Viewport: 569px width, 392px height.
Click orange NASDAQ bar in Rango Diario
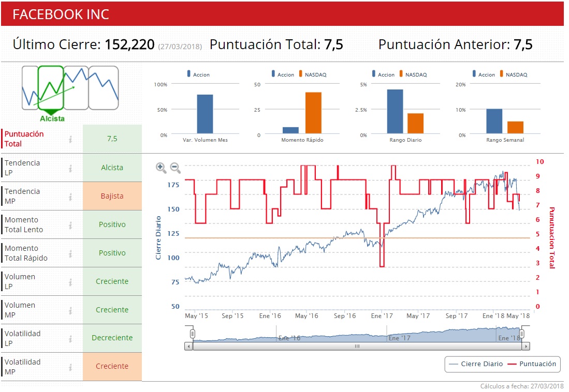[x=416, y=123]
